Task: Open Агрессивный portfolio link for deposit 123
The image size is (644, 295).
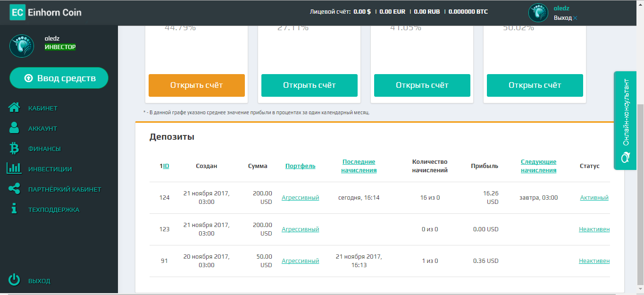Action: pyautogui.click(x=301, y=229)
